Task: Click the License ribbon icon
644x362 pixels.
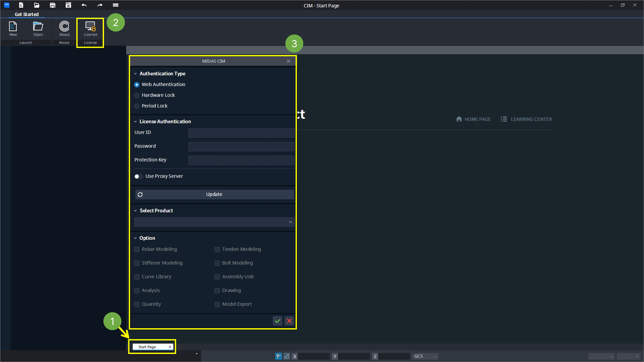Action: [x=90, y=29]
